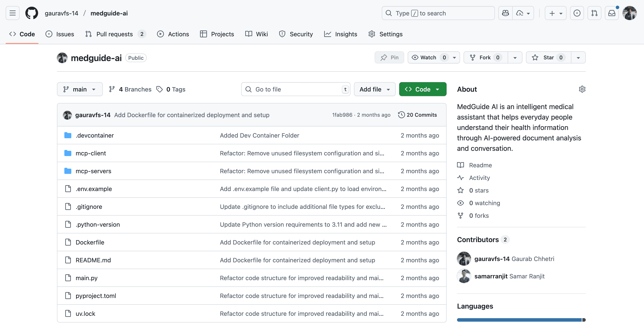Open the main.py file

[x=87, y=278]
